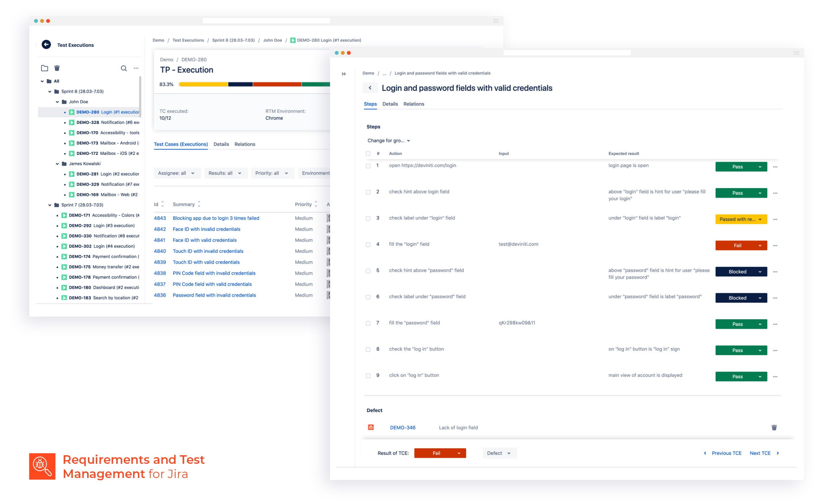834x504 pixels.
Task: Go back using arrow beside Login and password title
Action: pos(371,88)
